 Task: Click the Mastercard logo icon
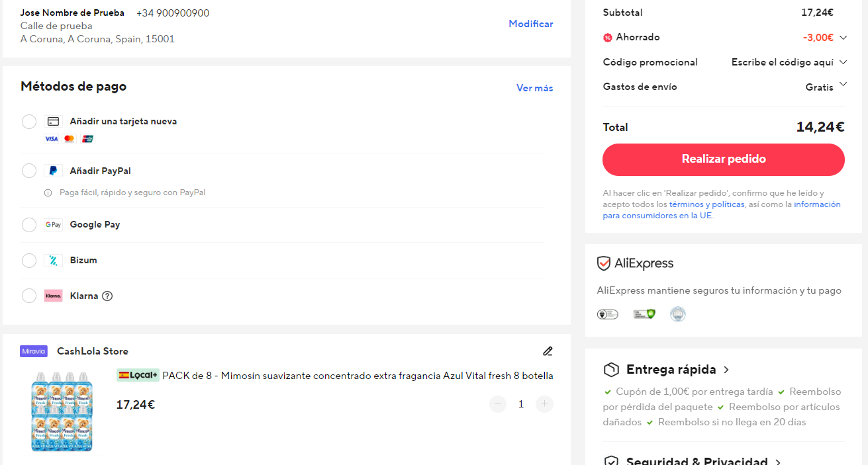70,139
